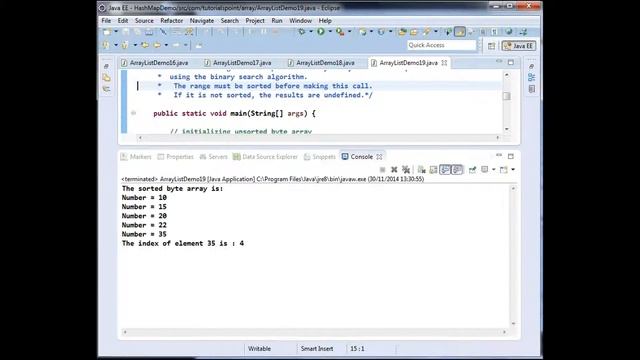
Task: Minimize the editor area
Action: tap(499, 62)
